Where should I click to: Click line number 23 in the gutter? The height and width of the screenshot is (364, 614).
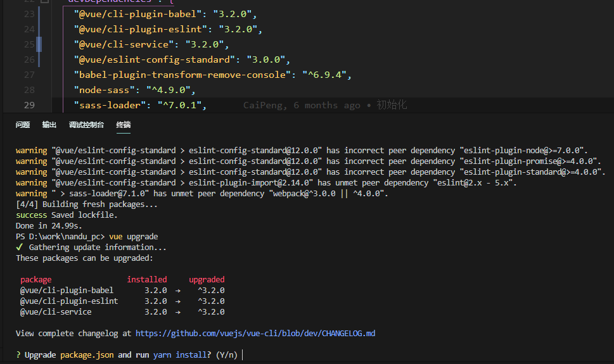(x=29, y=14)
